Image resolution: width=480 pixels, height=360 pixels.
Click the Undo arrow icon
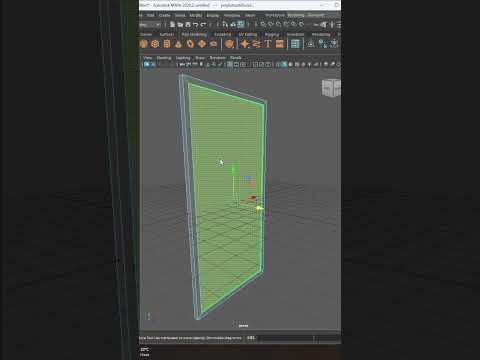coord(196,24)
